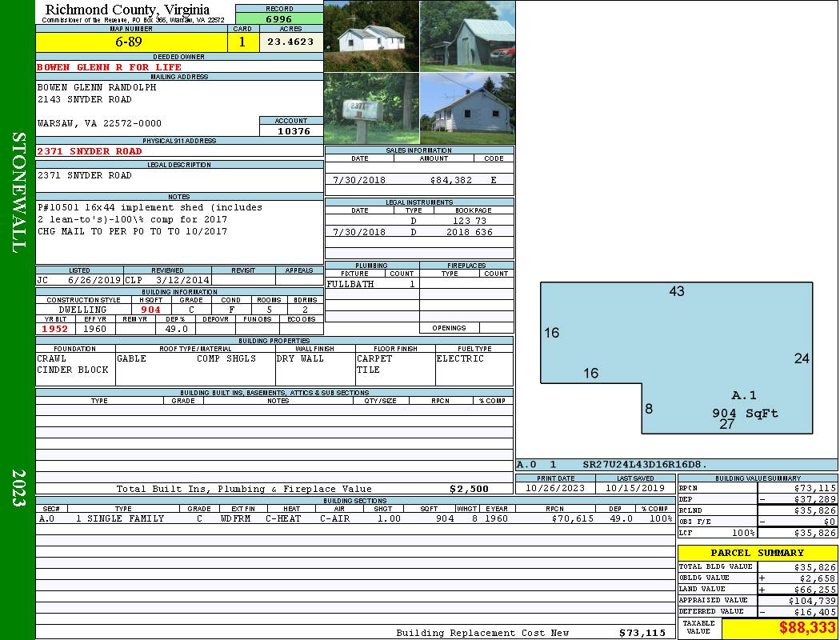This screenshot has width=840, height=640.
Task: Click deeded owner name BOWEN GLENN R FOR LIFE
Action: point(110,67)
